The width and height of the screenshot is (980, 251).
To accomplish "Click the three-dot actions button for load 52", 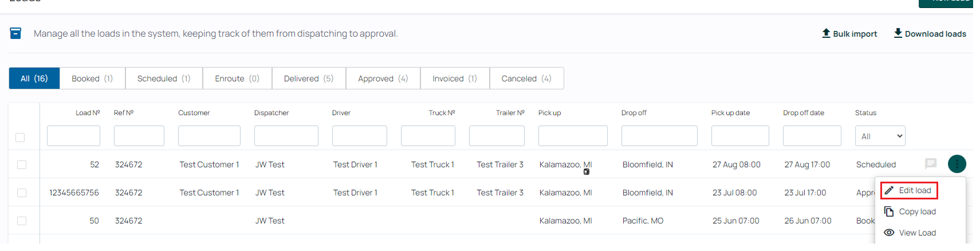I will click(x=957, y=164).
